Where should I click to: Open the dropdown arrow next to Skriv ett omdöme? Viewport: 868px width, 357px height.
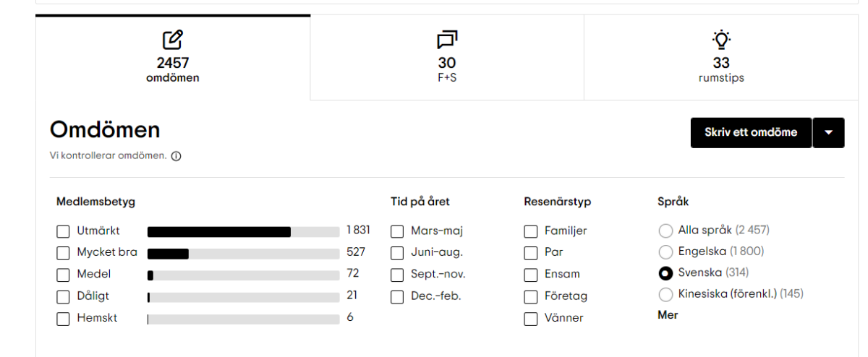point(829,132)
